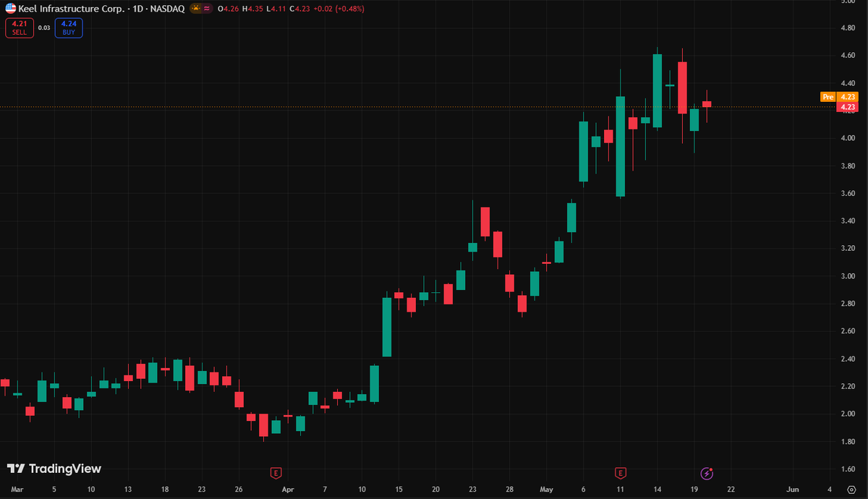Click the 2.80 price axis label
This screenshot has height=499, width=868.
[848, 304]
